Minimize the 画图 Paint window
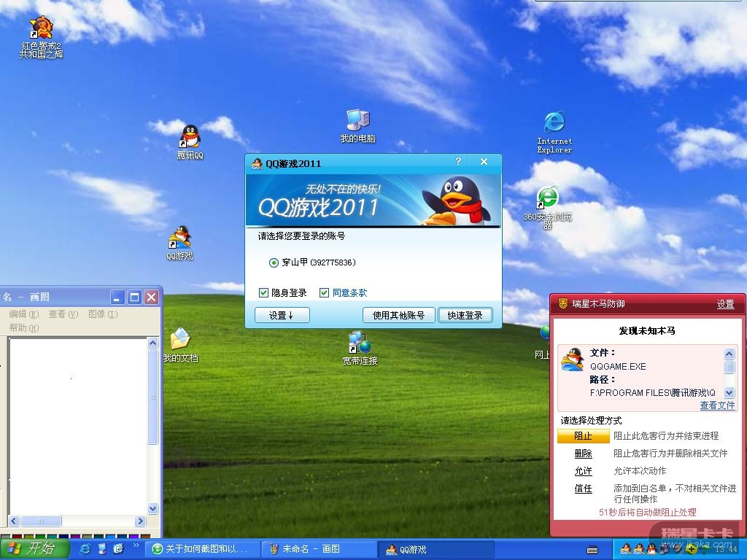The width and height of the screenshot is (747, 560). (x=117, y=297)
